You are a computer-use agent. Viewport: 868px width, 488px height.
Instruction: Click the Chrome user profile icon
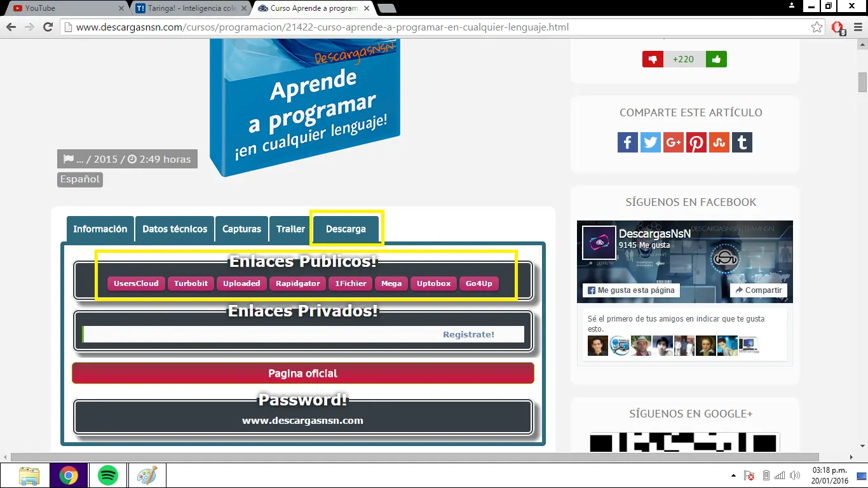pos(792,6)
